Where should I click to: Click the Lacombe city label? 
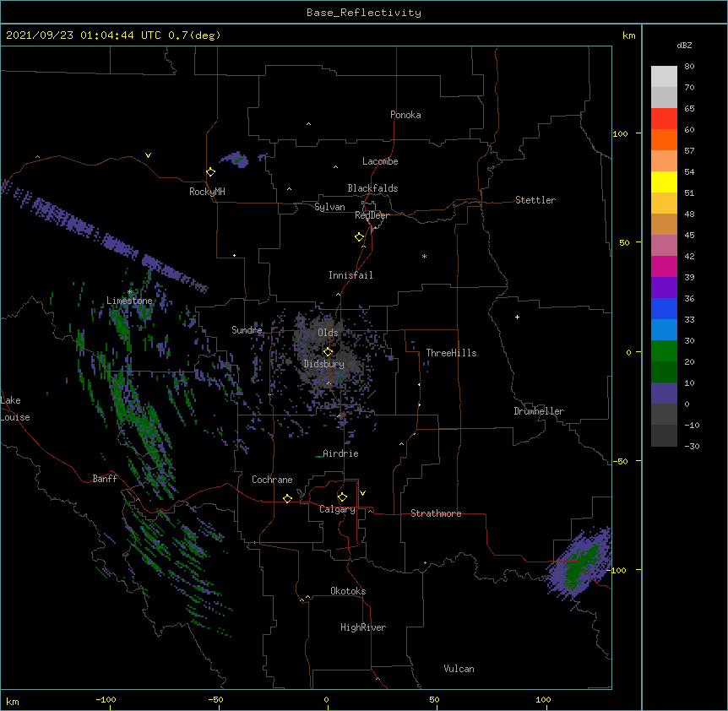[380, 161]
